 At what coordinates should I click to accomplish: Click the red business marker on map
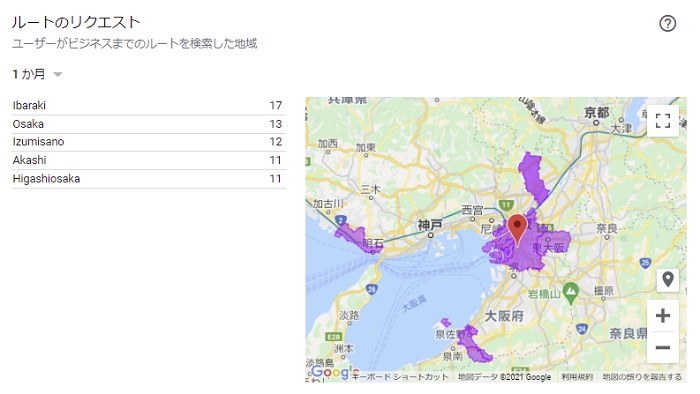517,229
